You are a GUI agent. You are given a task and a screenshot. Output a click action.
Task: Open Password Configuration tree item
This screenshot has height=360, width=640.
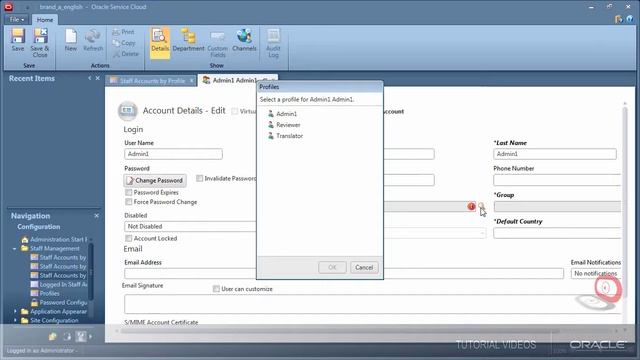pyautogui.click(x=59, y=302)
